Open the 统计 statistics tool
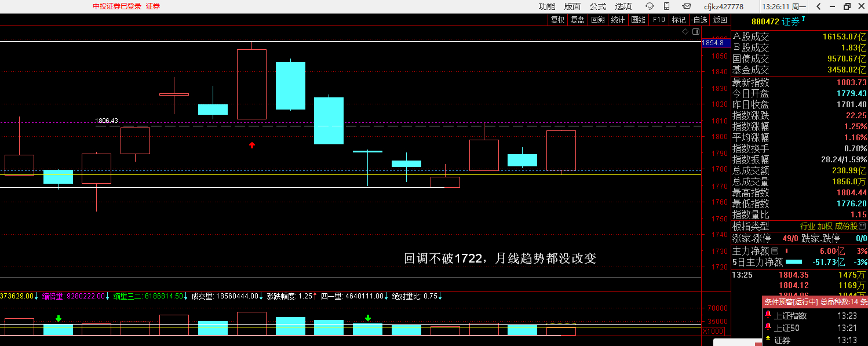Image resolution: width=868 pixels, height=346 pixels. (x=618, y=20)
